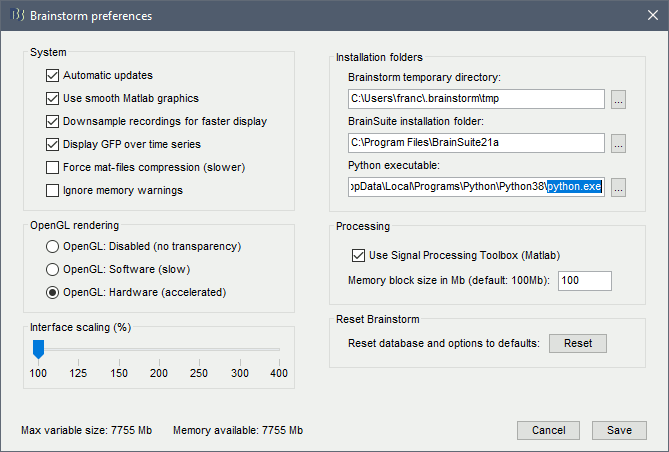Enable Force mat-files compression option
The height and width of the screenshot is (452, 669).
53,167
